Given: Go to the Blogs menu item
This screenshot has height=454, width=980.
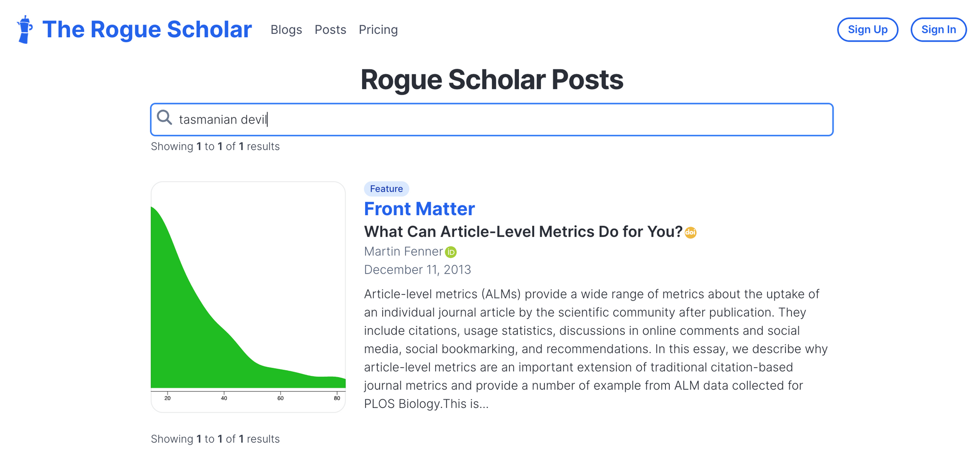Looking at the screenshot, I should point(286,30).
